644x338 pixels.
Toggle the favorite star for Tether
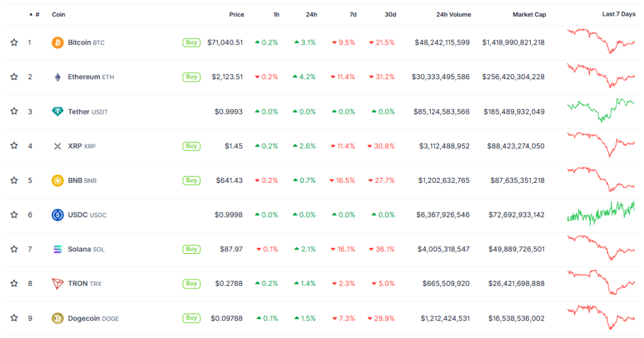tap(14, 112)
